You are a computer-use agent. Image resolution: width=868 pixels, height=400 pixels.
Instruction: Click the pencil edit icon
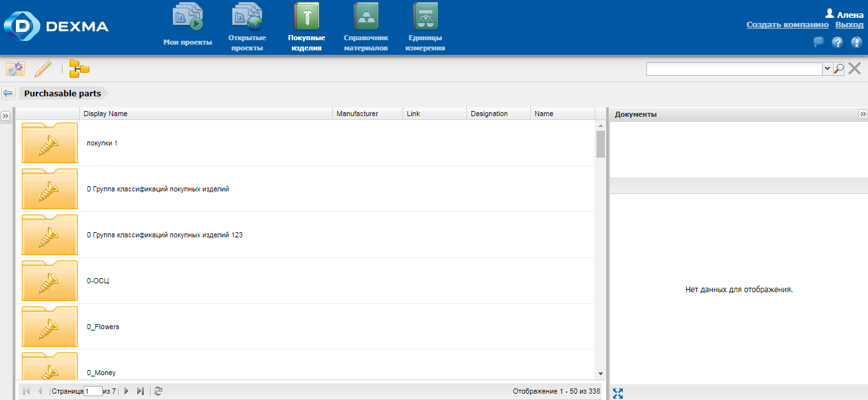[43, 68]
